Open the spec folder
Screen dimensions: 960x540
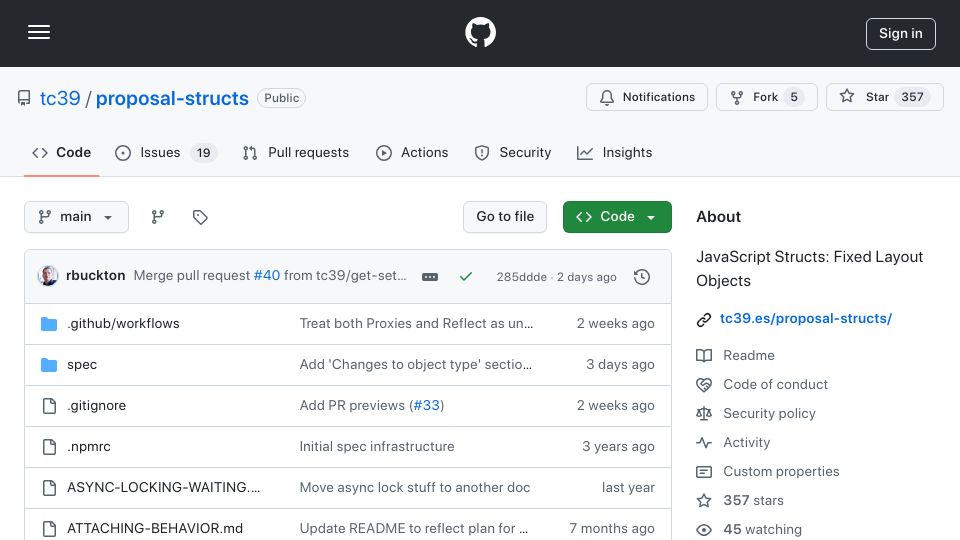82,364
